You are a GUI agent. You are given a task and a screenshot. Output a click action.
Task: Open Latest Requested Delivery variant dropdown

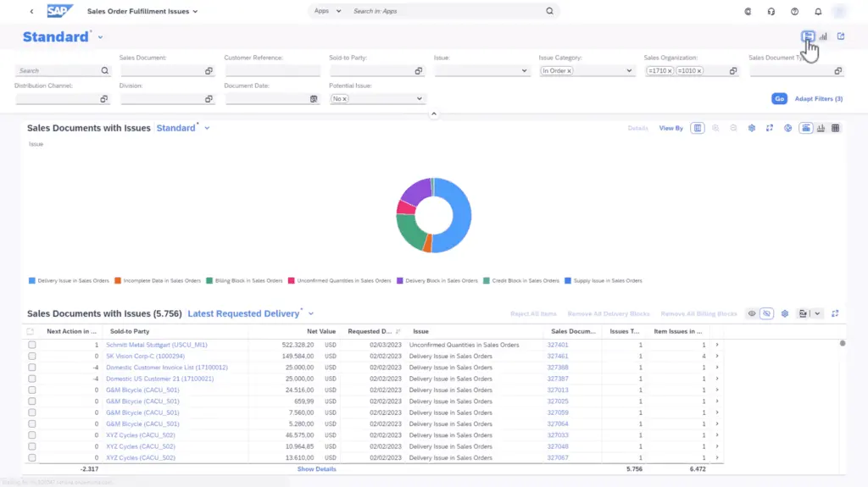click(x=311, y=313)
